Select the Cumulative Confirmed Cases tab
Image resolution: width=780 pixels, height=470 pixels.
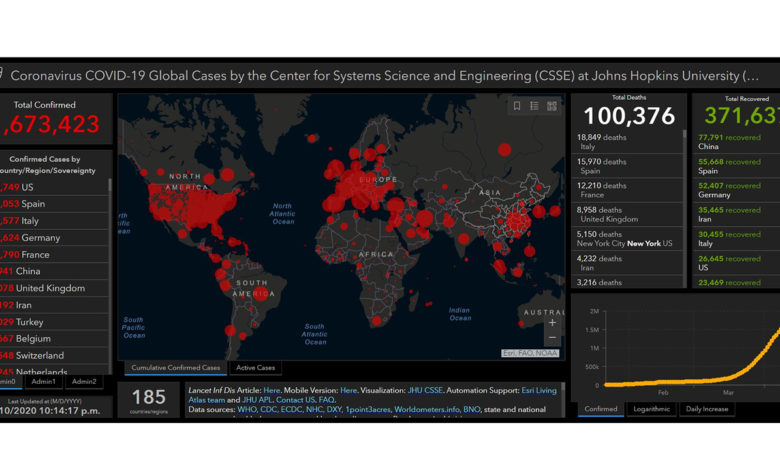[176, 367]
